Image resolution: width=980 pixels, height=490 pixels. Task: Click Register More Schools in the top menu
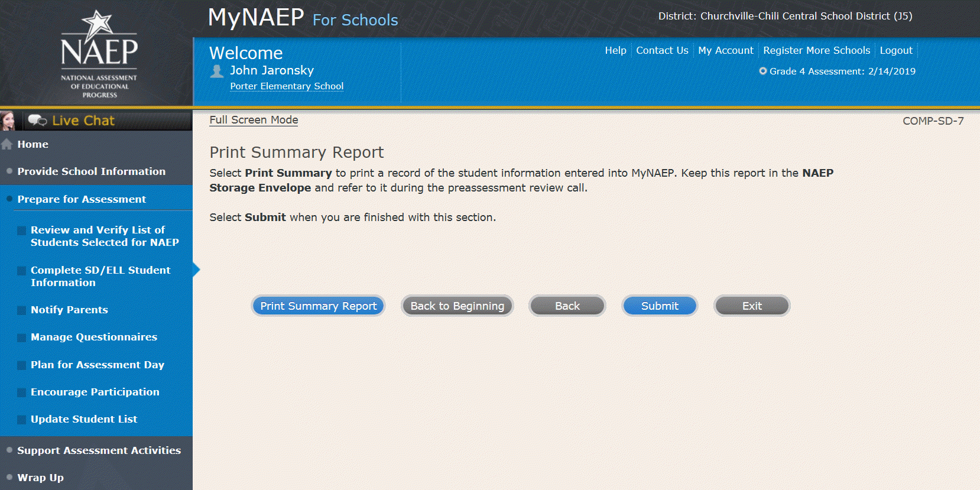tap(816, 51)
